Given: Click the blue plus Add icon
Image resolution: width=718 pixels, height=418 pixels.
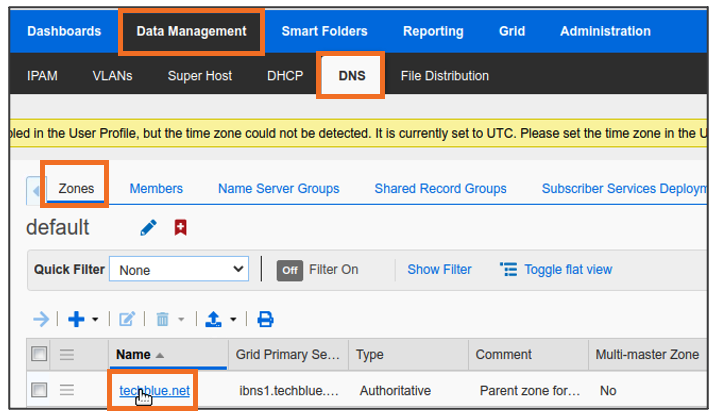Looking at the screenshot, I should coord(75,319).
